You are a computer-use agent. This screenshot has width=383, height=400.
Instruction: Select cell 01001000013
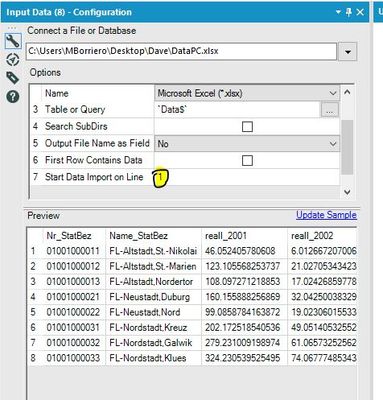pyautogui.click(x=73, y=282)
